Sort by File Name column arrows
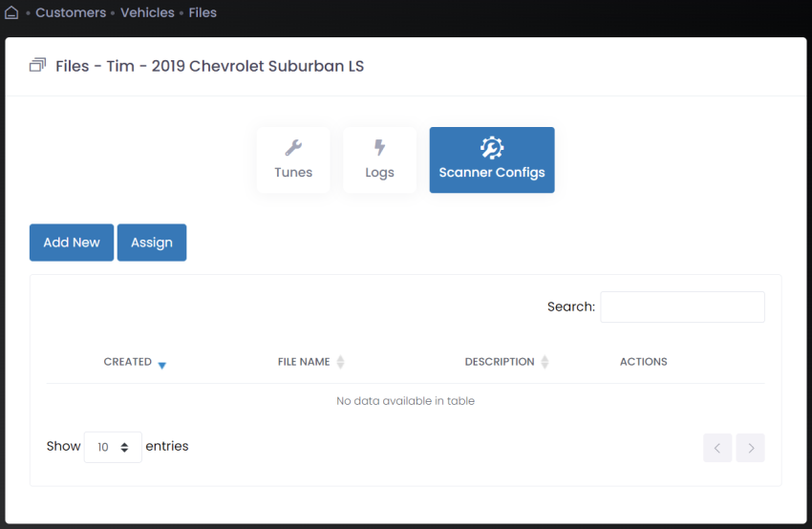The height and width of the screenshot is (529, 812). [x=340, y=362]
